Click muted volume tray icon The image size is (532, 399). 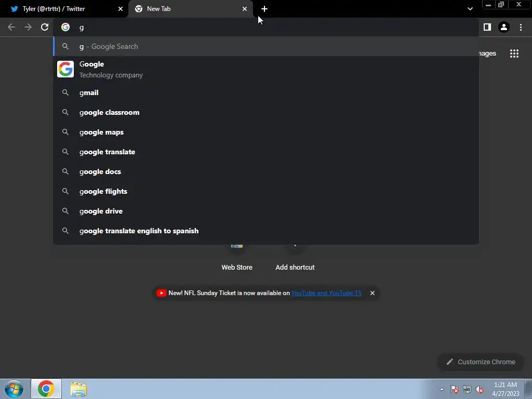(x=480, y=389)
